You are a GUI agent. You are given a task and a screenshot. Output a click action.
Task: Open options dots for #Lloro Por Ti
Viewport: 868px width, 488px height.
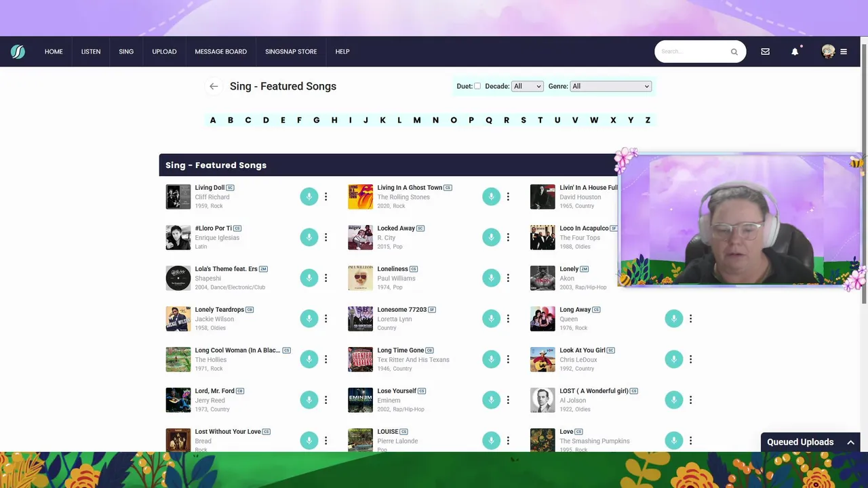pos(325,237)
